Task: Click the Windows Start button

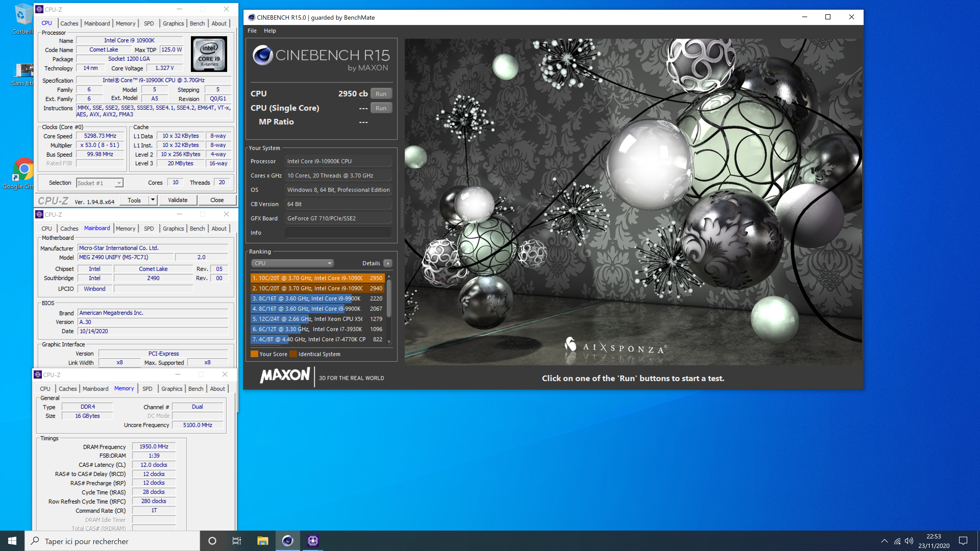Action: pos(12,541)
